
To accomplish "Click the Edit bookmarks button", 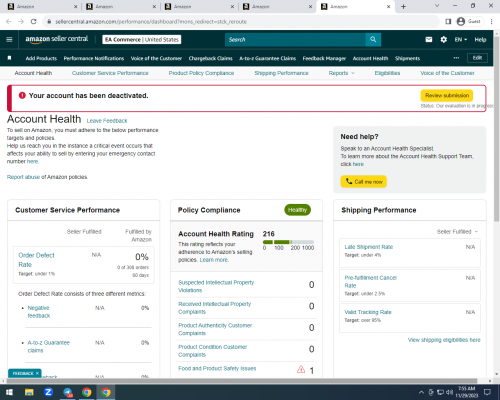I will click(477, 58).
